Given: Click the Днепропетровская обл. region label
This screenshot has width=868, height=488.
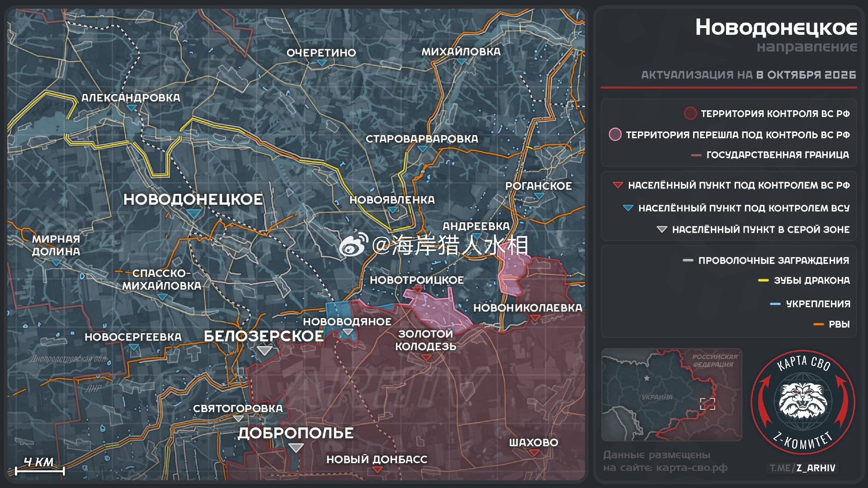Looking at the screenshot, I should click(69, 359).
